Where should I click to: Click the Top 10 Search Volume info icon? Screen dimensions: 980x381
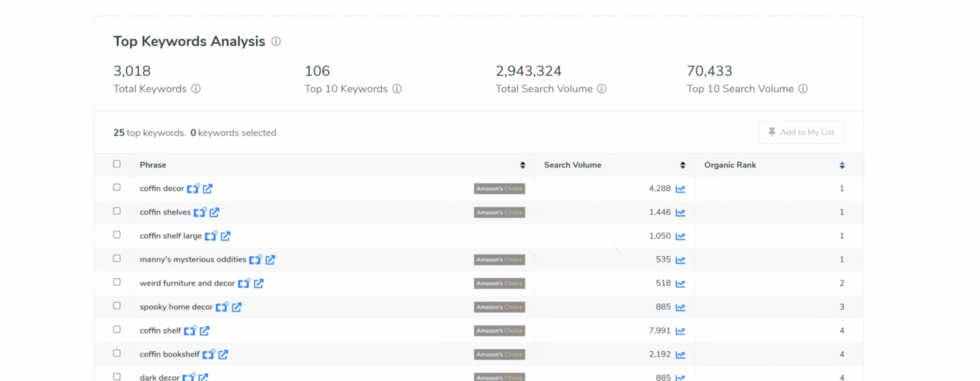[803, 89]
